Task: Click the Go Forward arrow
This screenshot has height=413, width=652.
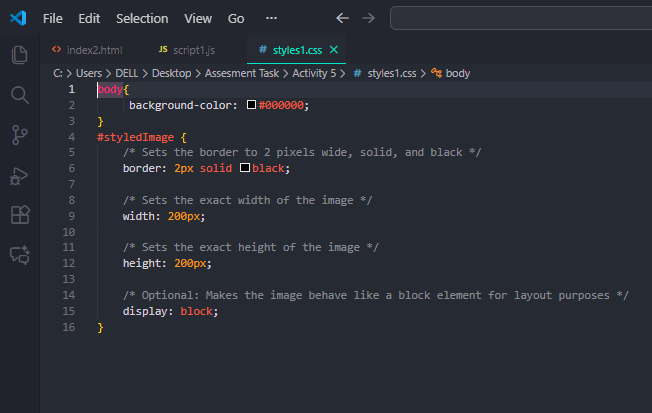Action: point(368,18)
